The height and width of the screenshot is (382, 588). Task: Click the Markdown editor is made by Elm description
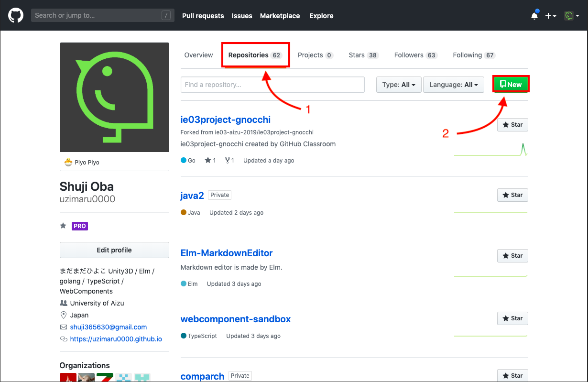coord(231,267)
